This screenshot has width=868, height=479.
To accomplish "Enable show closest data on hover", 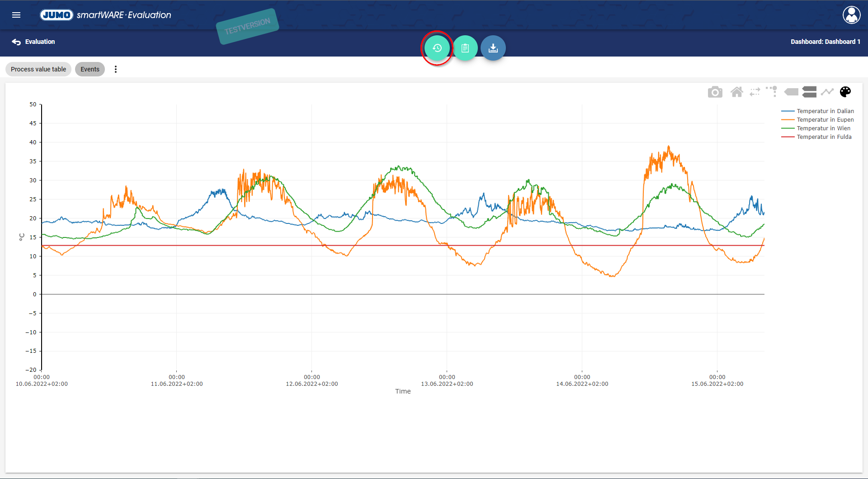I will 791,92.
